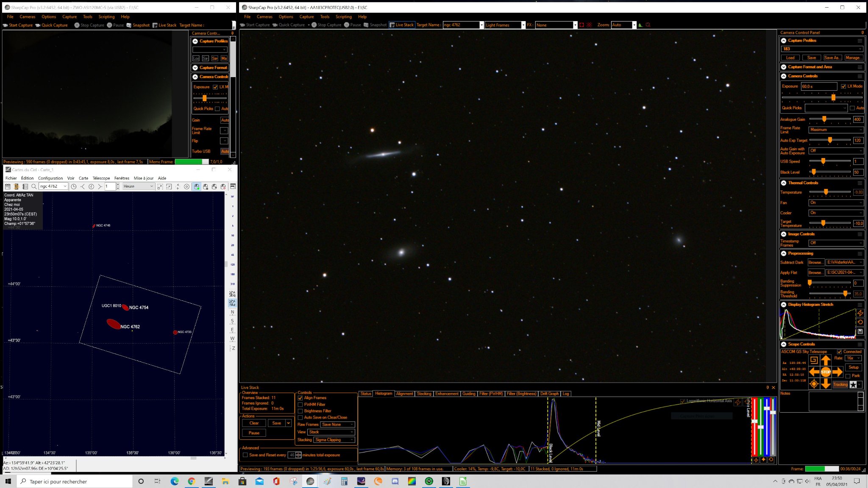Open the Scripting menu in the main SharpCap window
The height and width of the screenshot is (488, 868).
coord(344,17)
